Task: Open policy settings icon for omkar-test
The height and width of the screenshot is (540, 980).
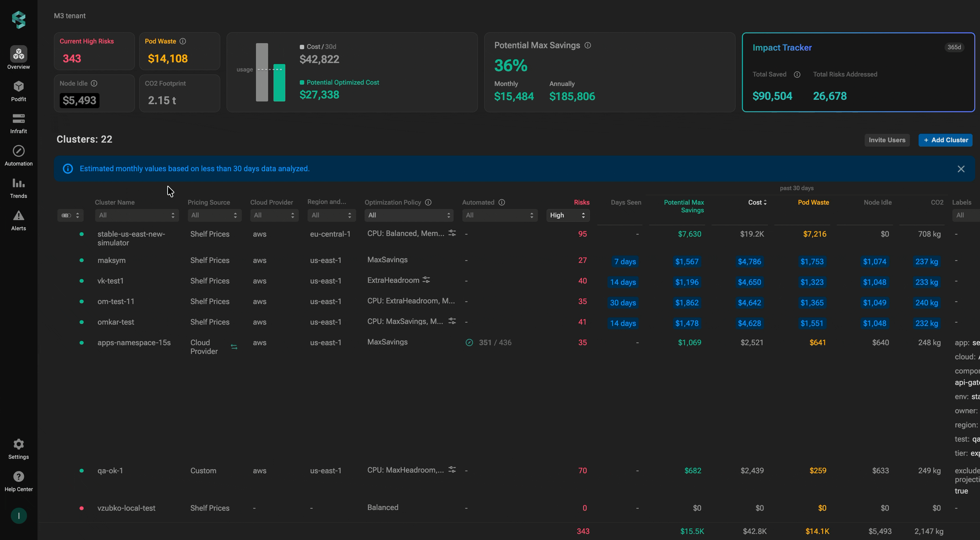Action: [452, 321]
